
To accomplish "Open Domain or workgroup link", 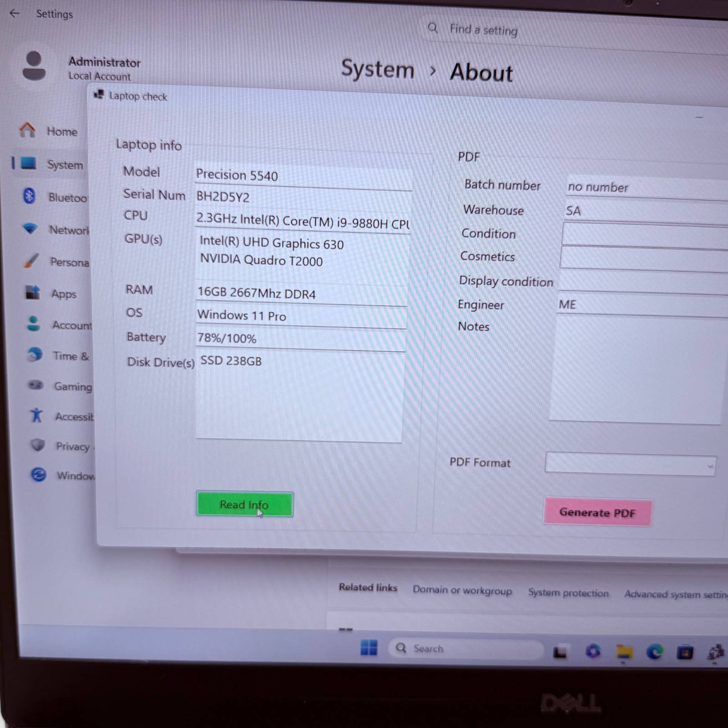I will click(462, 590).
